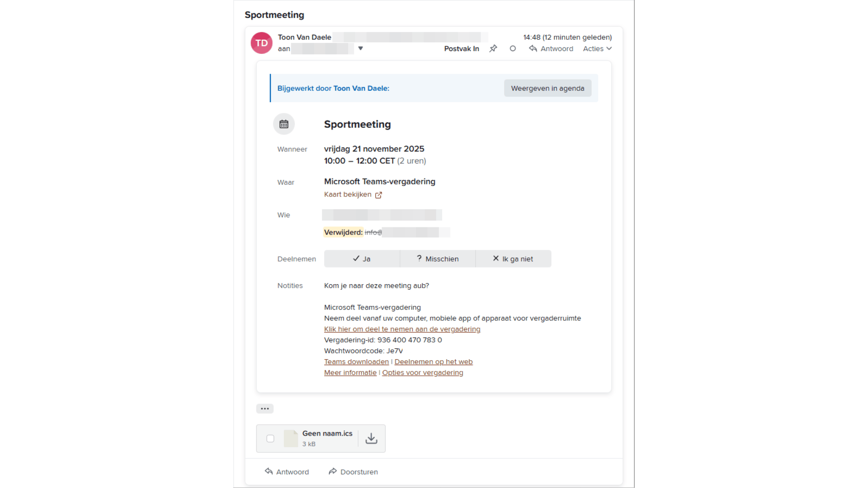Click the TD sender avatar
868x488 pixels.
coord(261,43)
